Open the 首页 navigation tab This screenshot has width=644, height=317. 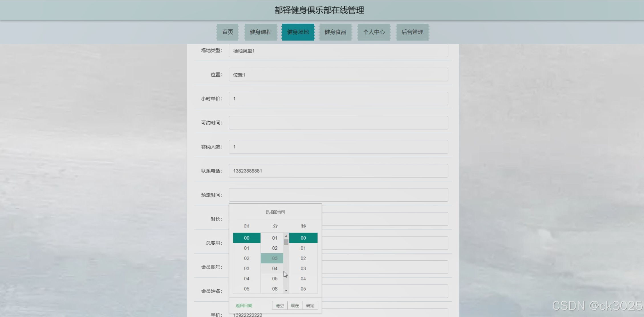(227, 32)
